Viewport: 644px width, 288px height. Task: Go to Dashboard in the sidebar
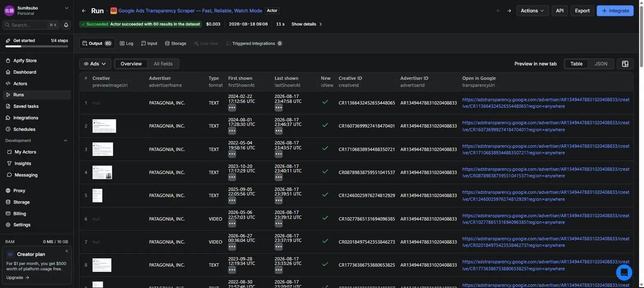click(25, 72)
